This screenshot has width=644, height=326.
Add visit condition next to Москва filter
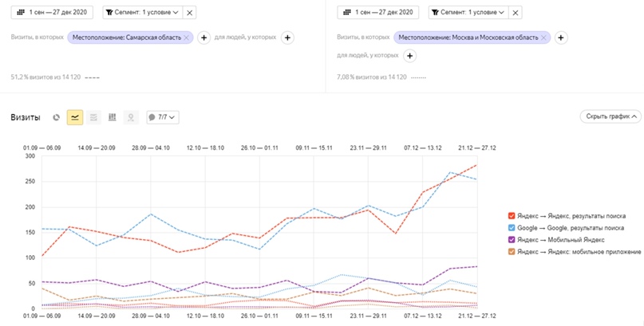tap(561, 37)
